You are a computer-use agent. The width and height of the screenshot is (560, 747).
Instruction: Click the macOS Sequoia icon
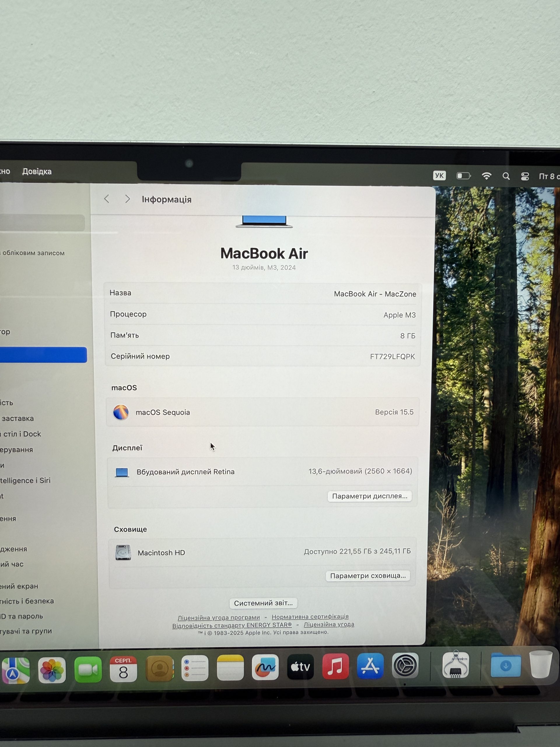pyautogui.click(x=121, y=412)
